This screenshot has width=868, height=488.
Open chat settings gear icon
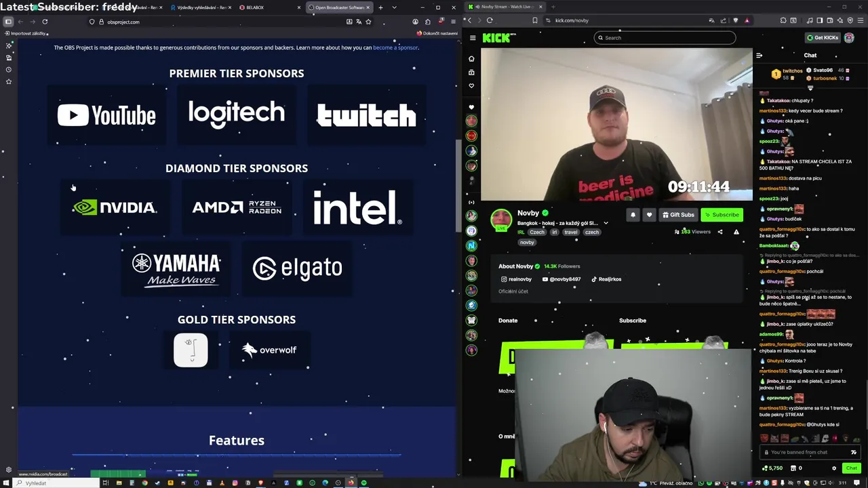click(834, 468)
